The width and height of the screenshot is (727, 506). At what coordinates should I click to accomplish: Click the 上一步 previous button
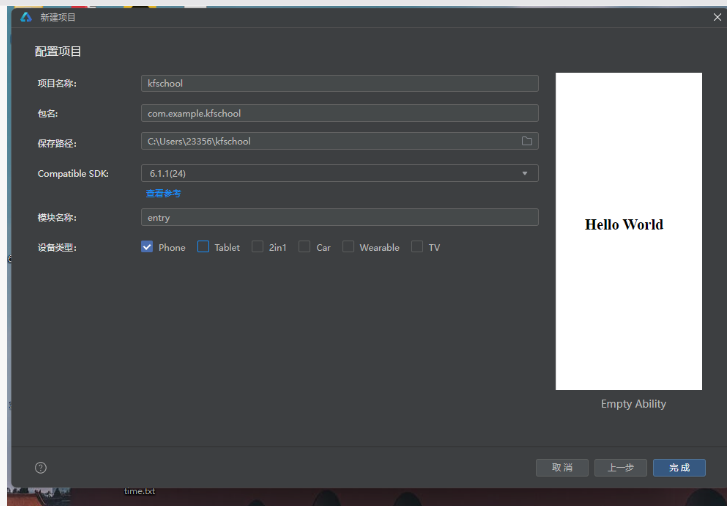click(620, 468)
